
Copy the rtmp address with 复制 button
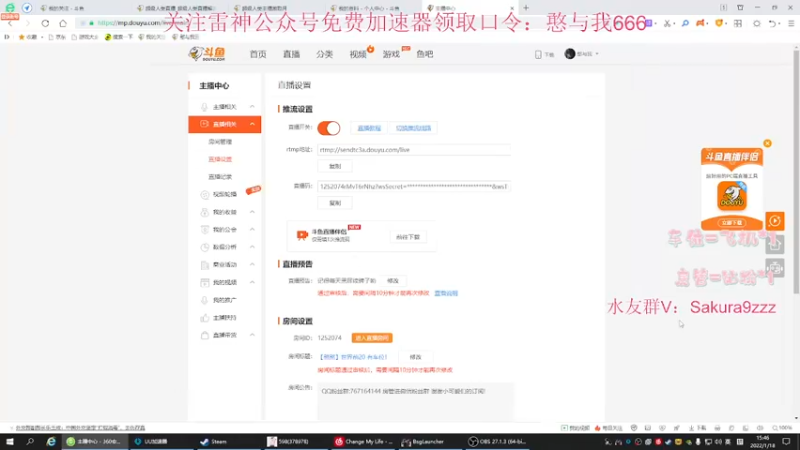(x=335, y=166)
